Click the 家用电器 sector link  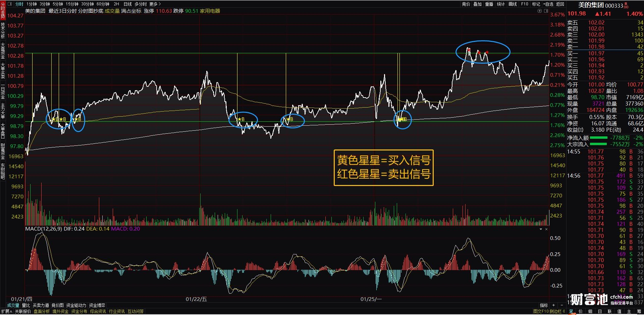click(x=210, y=11)
